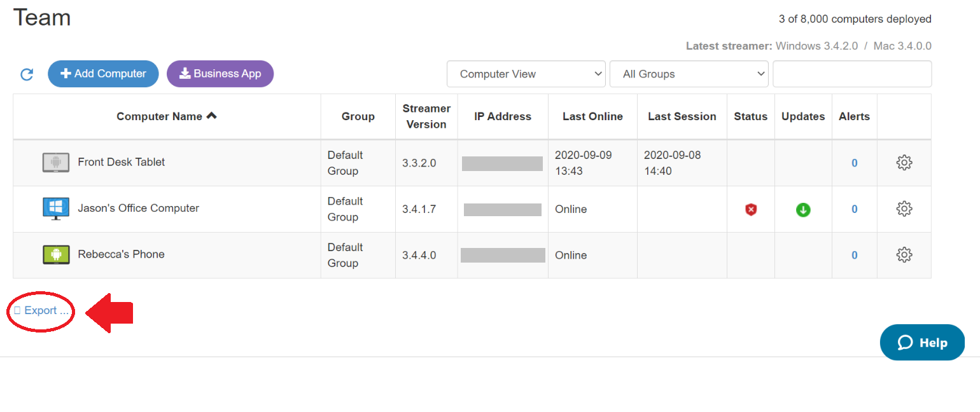Click the Front Desk Tablet device icon
This screenshot has width=980, height=412.
(x=56, y=163)
